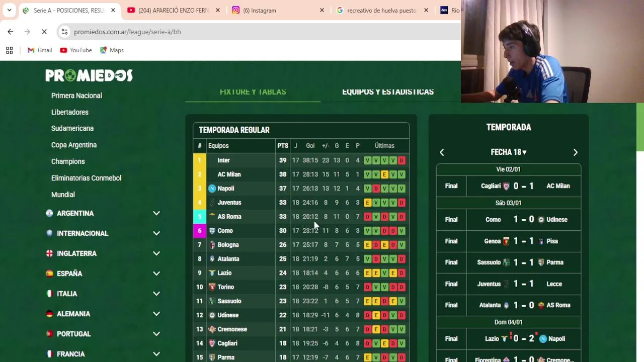Click the page vertical scrollbar
This screenshot has height=362, width=644.
click(x=640, y=127)
